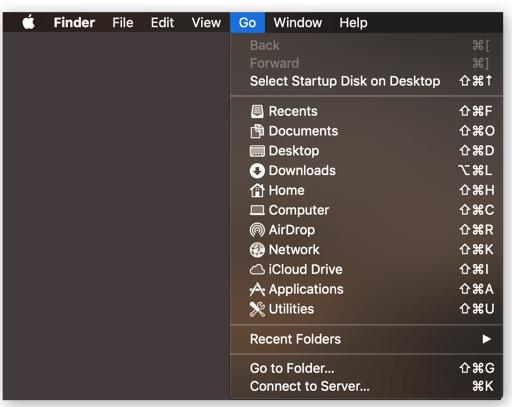Select the iCloud Drive menu entry
Viewport: 512px width, 407px height.
tap(366, 269)
